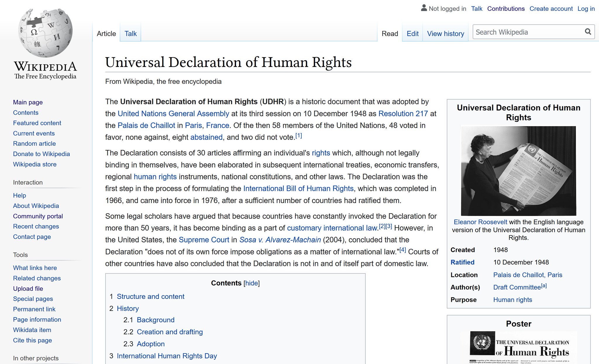Image resolution: width=599 pixels, height=364 pixels.
Task: Open the View history tab
Action: tap(445, 34)
